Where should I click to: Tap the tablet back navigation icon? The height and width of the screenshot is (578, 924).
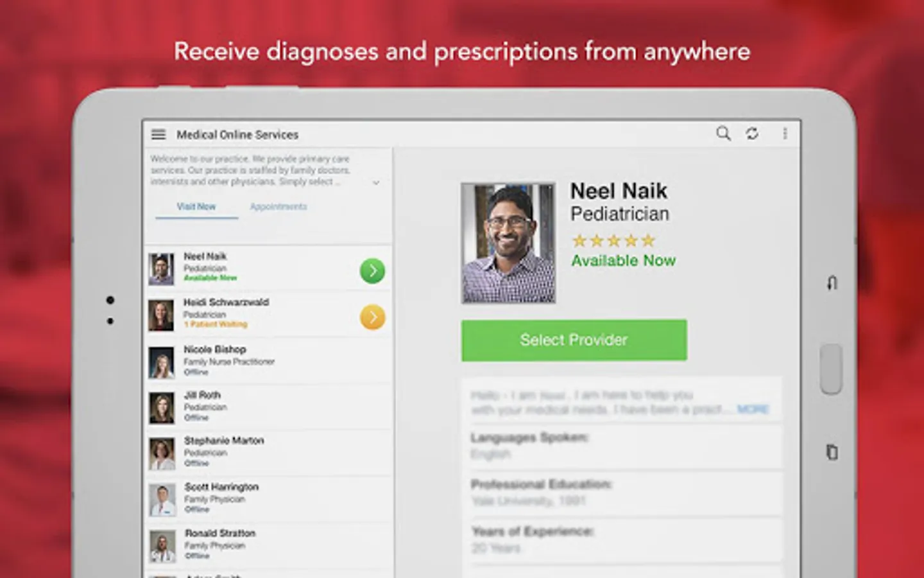(x=832, y=283)
